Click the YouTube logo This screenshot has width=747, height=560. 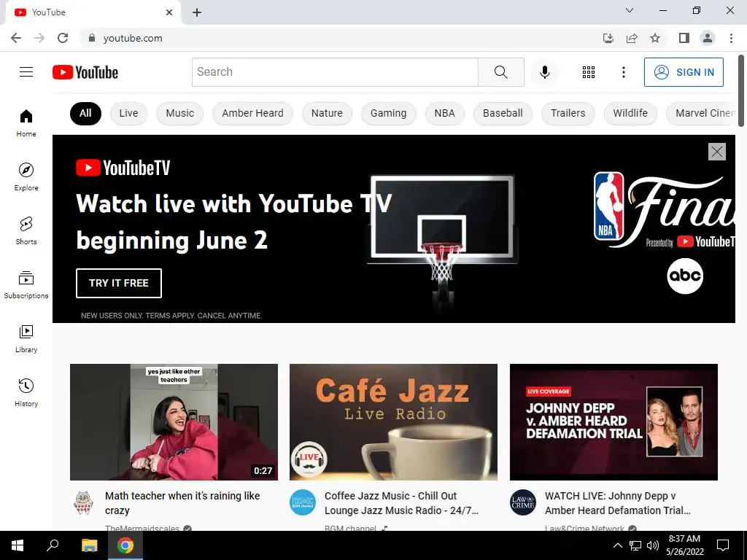85,72
